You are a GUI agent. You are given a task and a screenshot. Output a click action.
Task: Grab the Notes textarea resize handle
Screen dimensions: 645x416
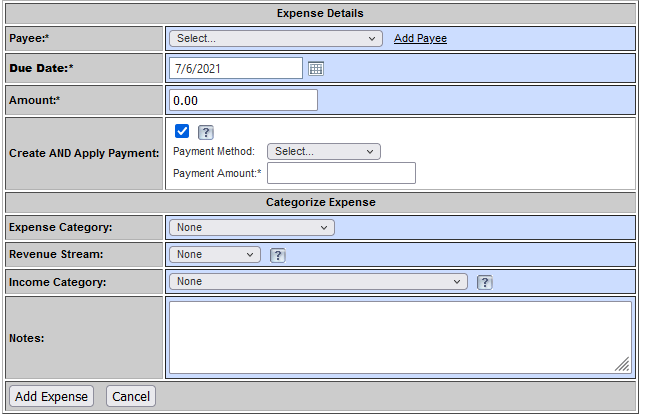pos(622,366)
